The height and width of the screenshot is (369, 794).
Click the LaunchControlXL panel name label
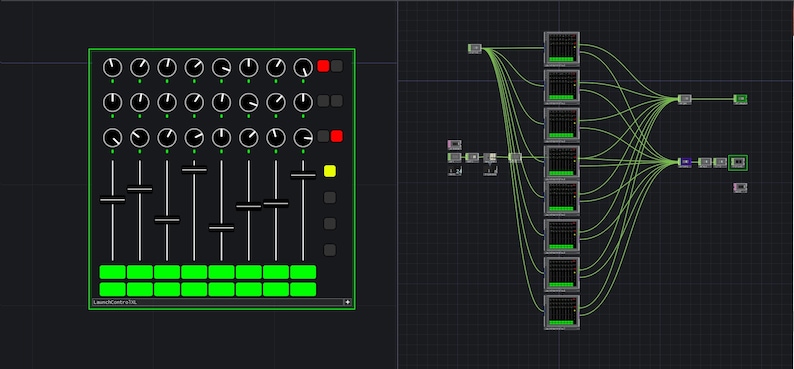(x=115, y=302)
